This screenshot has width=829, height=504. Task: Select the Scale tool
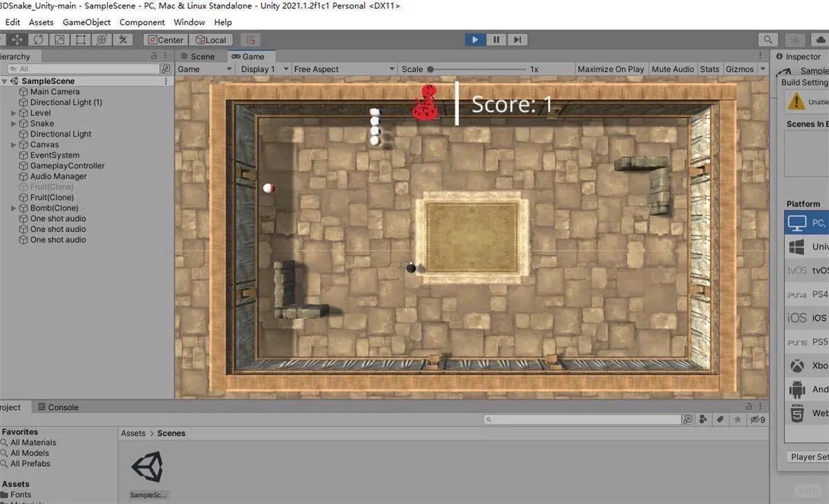[x=59, y=39]
